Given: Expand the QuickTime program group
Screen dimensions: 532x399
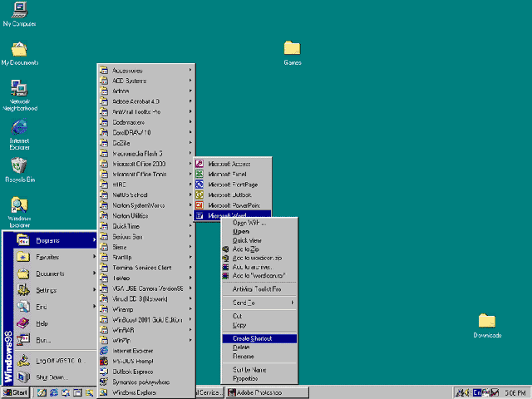Looking at the screenshot, I should [146, 226].
